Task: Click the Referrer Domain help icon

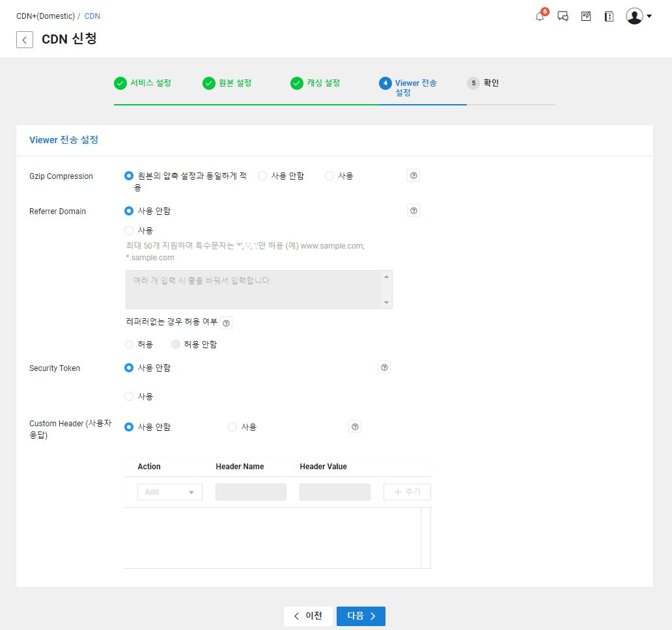Action: (413, 211)
